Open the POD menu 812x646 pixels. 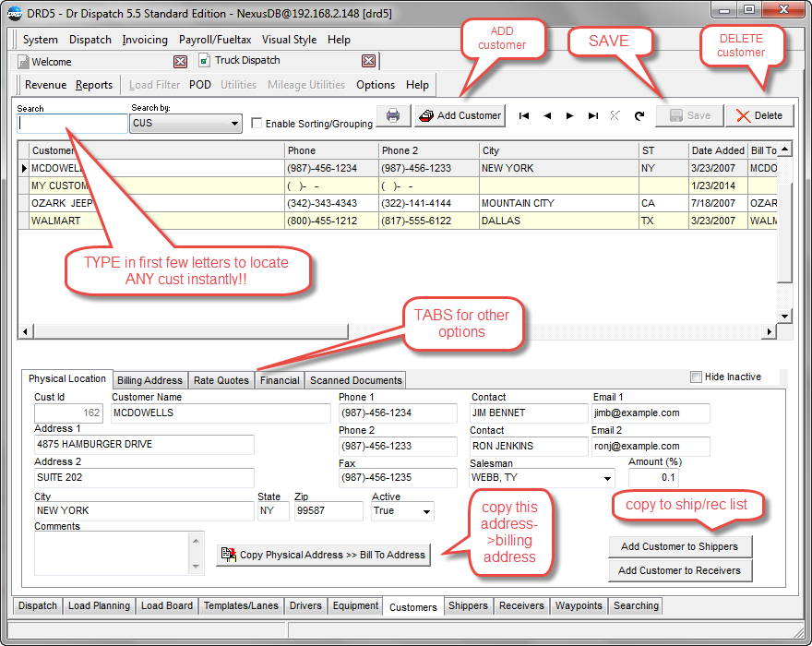pyautogui.click(x=200, y=85)
